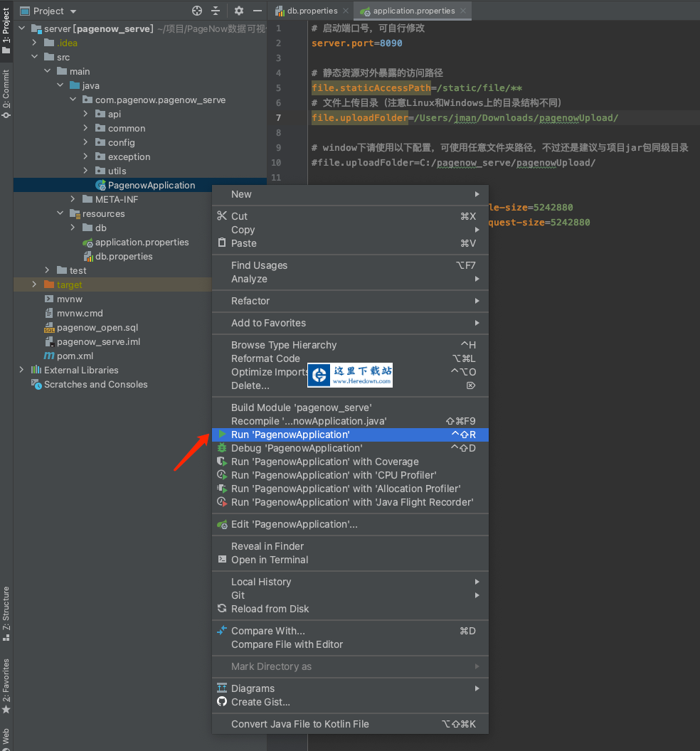Click the green Run 'PagenowApplication' play icon
Viewport: 700px width, 751px height.
click(222, 435)
